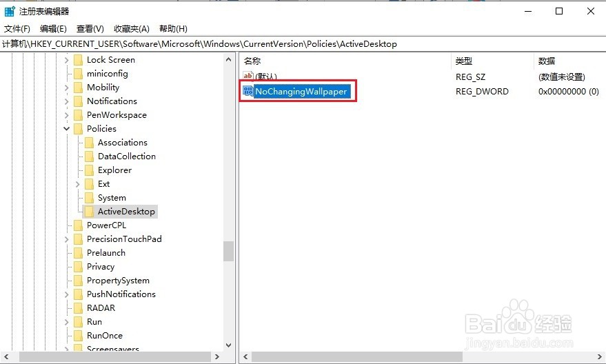This screenshot has width=606, height=364.
Task: Select the NoChangingWallpaper value name
Action: [301, 92]
